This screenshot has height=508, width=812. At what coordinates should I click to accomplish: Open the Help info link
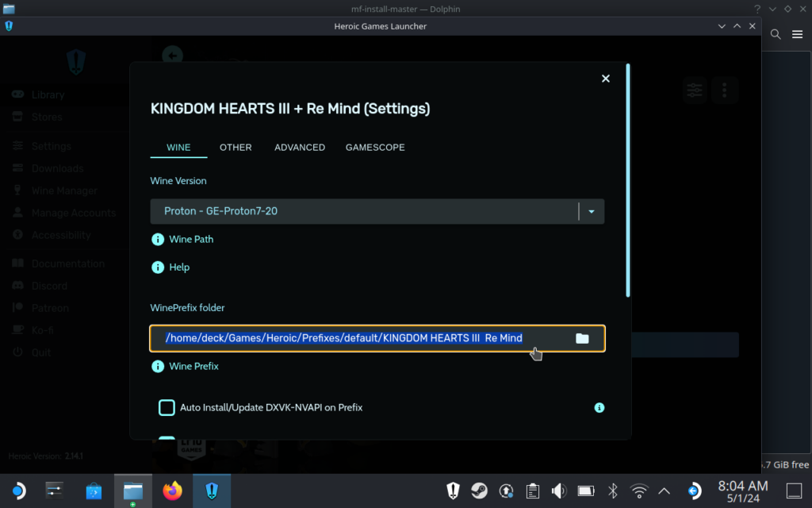coord(179,267)
